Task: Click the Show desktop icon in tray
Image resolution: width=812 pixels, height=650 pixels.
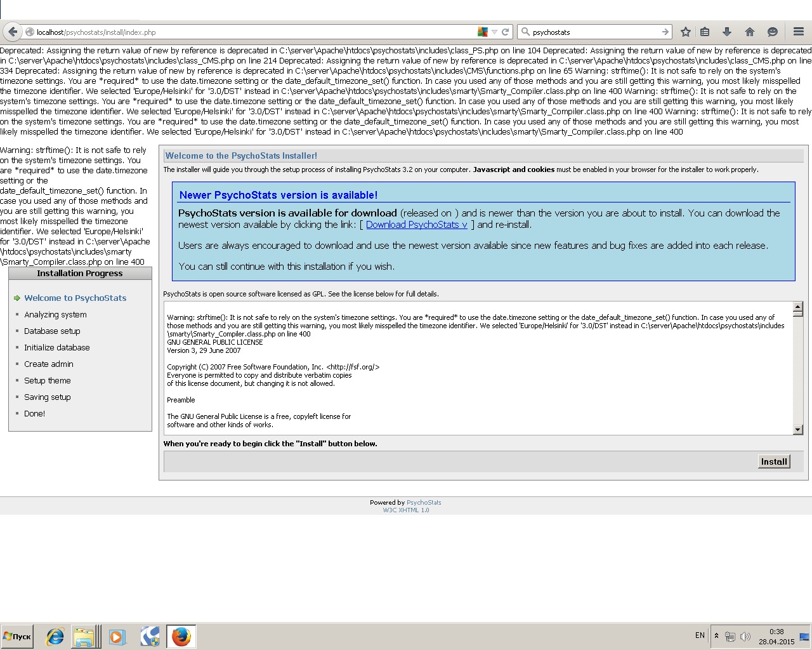Action: coord(804,636)
